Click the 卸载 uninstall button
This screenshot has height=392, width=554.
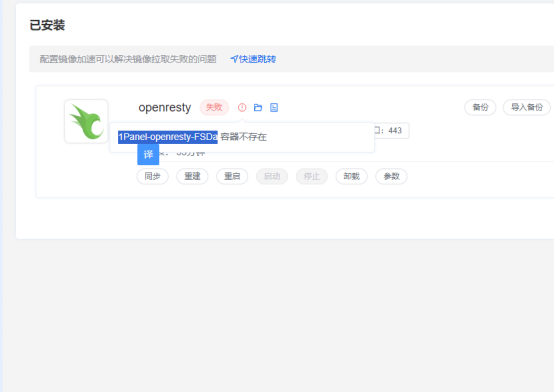coord(352,176)
